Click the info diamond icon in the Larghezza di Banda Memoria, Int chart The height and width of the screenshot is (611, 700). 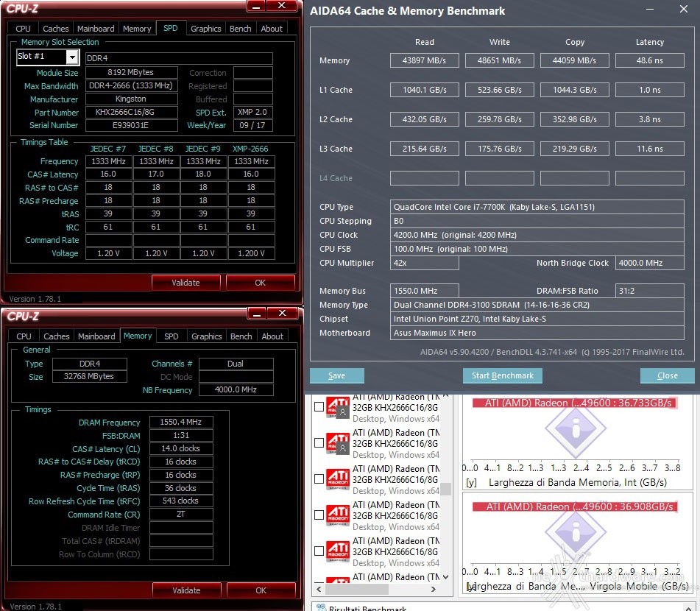[x=576, y=428]
